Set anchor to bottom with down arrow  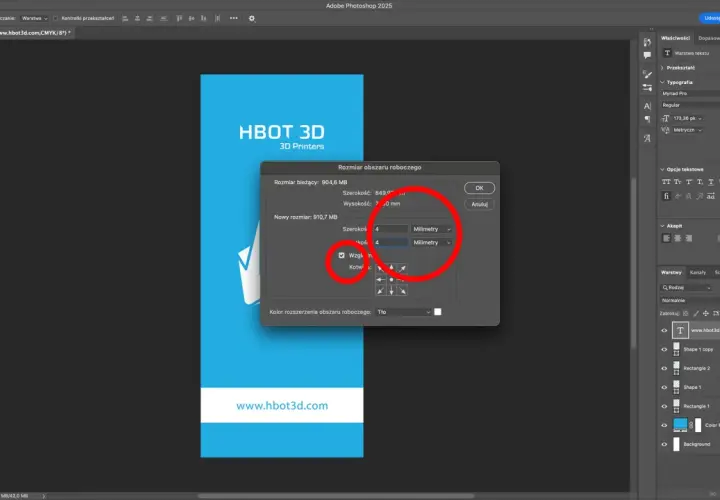click(391, 291)
